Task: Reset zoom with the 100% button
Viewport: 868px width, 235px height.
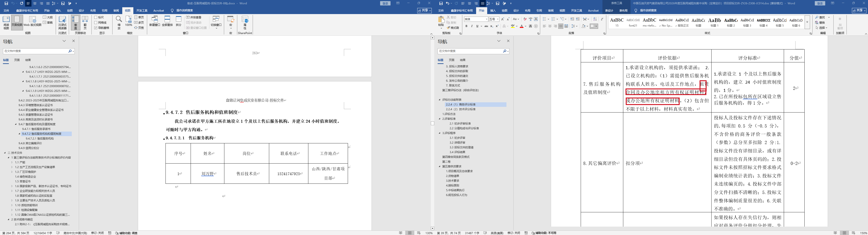Action: click(128, 21)
